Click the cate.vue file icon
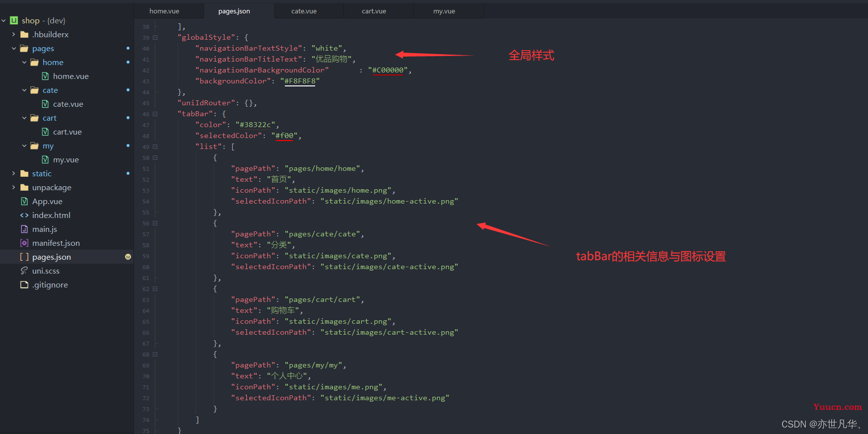Viewport: 868px width, 434px height. (45, 104)
